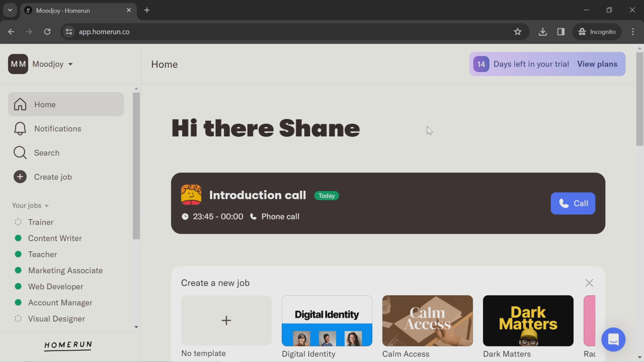Image resolution: width=644 pixels, height=362 pixels.
Task: Click the Homerun logo icon at bottom
Action: [x=69, y=346]
